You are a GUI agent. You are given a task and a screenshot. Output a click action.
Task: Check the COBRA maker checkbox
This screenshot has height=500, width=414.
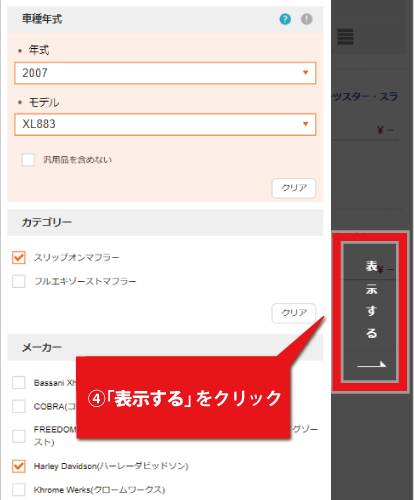(x=19, y=406)
